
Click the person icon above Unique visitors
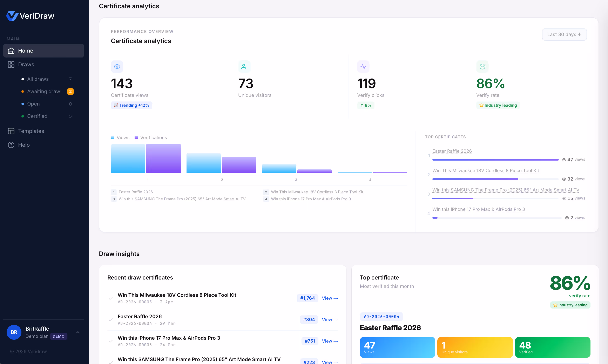pos(244,66)
